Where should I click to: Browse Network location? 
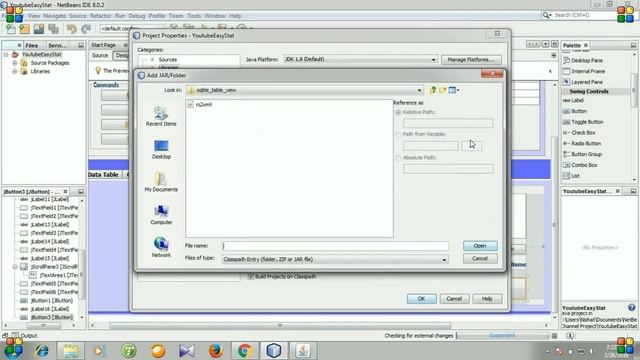click(161, 247)
